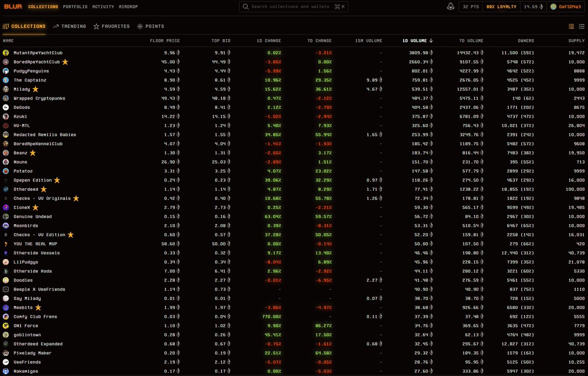
Task: Click the DeGods collection avatar
Action: [6, 107]
